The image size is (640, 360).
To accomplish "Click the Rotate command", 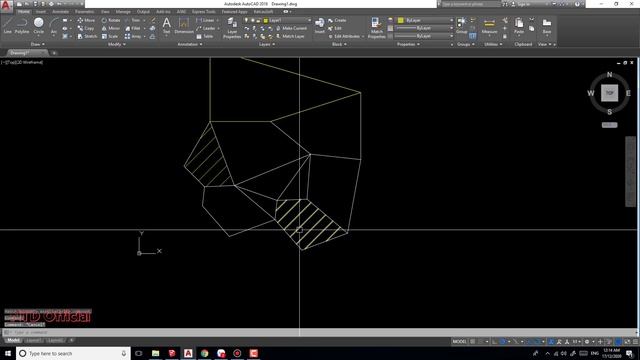I will 111,20.
